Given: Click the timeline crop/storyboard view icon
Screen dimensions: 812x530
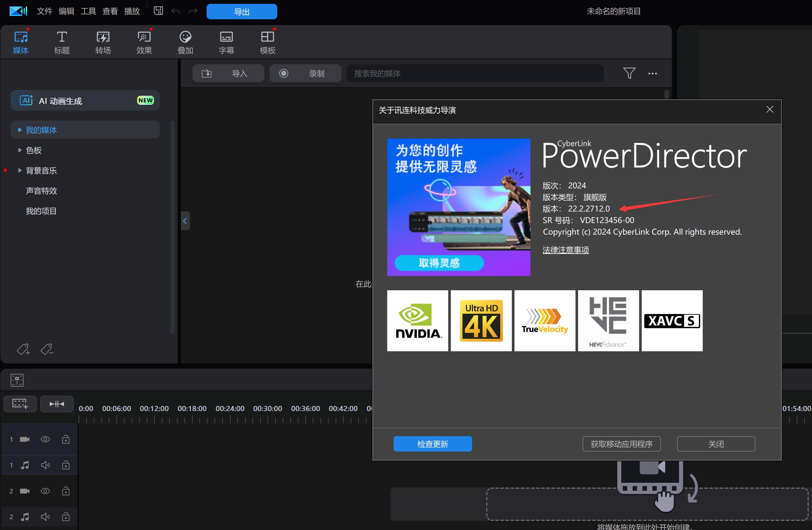Looking at the screenshot, I should [17, 380].
